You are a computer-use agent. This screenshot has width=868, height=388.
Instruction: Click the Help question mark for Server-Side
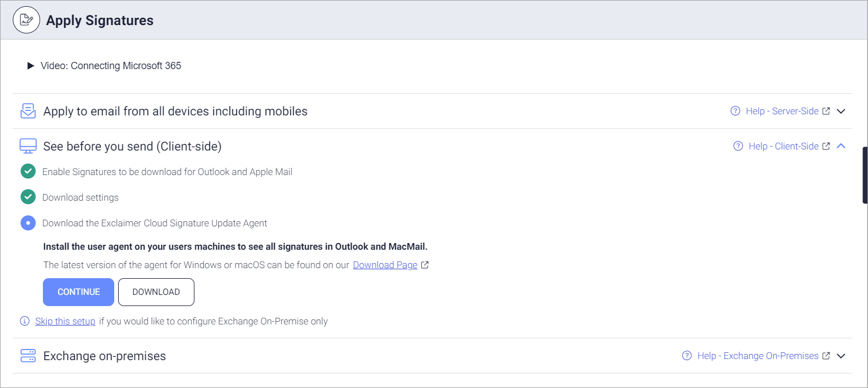point(735,111)
